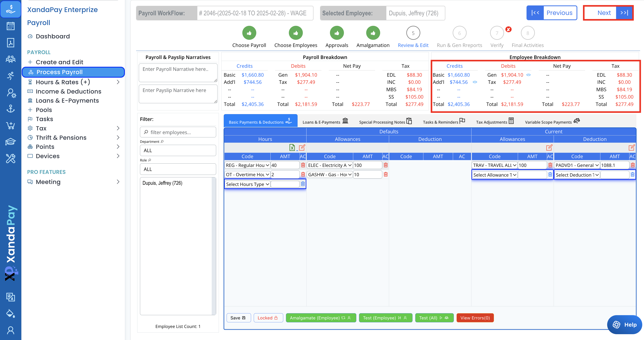Toggle the Locked button
The height and width of the screenshot is (340, 644).
[x=268, y=318]
